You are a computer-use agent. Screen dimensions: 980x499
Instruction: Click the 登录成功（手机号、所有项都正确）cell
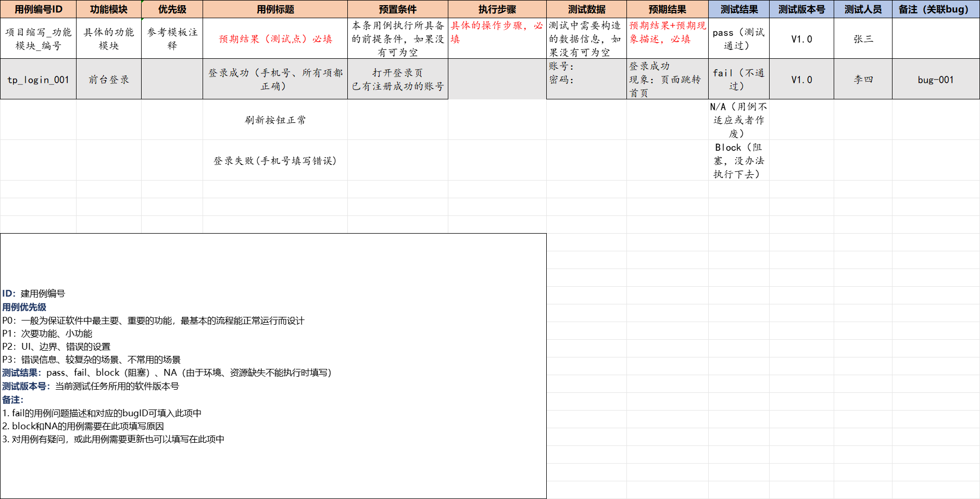click(275, 79)
